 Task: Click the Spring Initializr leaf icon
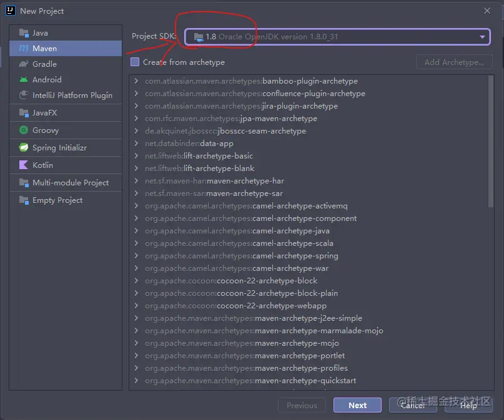tap(24, 147)
